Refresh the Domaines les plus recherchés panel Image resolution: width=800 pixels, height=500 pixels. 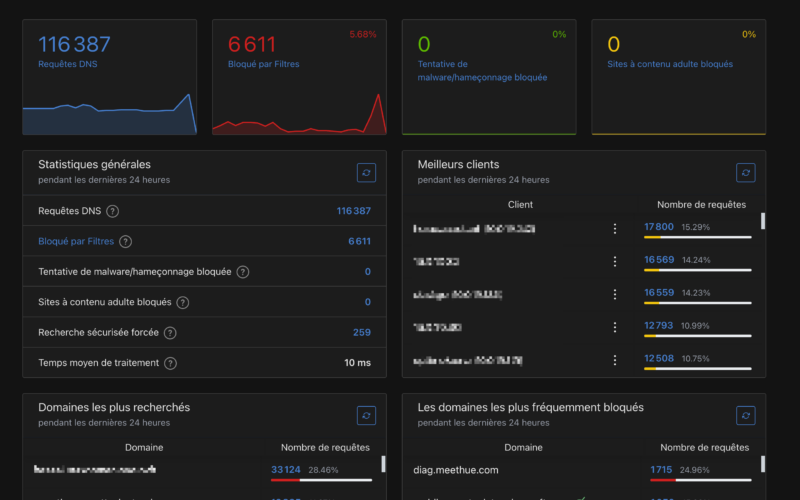(366, 415)
